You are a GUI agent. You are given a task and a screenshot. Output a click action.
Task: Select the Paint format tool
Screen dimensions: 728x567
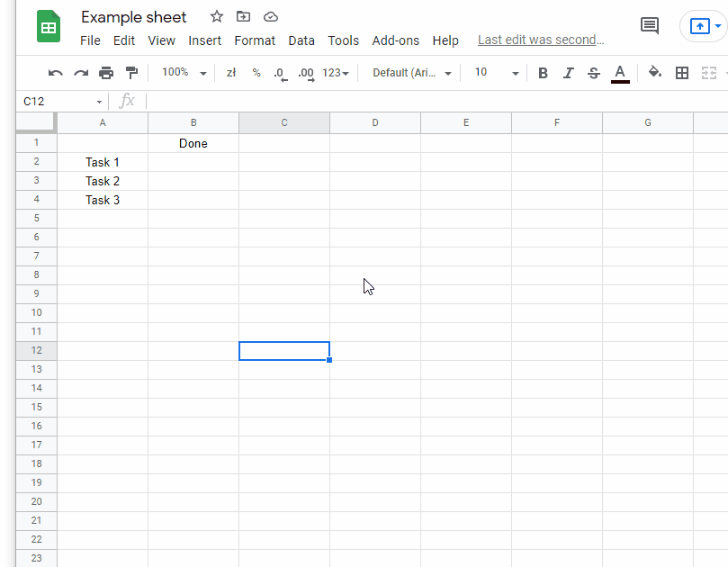(x=131, y=72)
